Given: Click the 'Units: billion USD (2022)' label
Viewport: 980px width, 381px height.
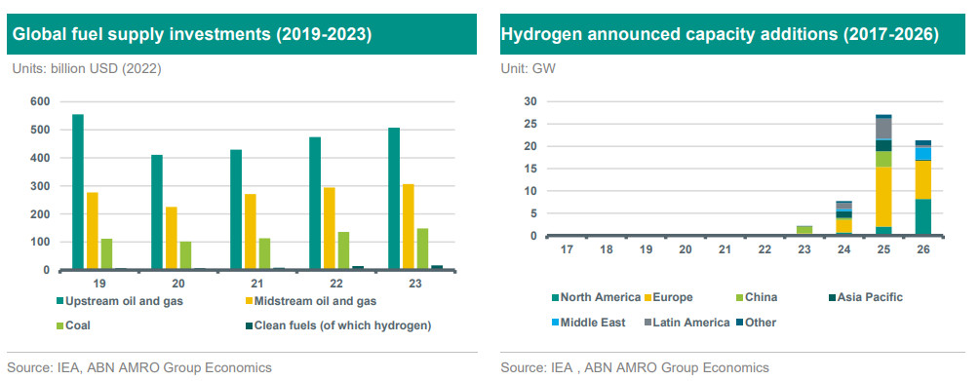Looking at the screenshot, I should [87, 69].
